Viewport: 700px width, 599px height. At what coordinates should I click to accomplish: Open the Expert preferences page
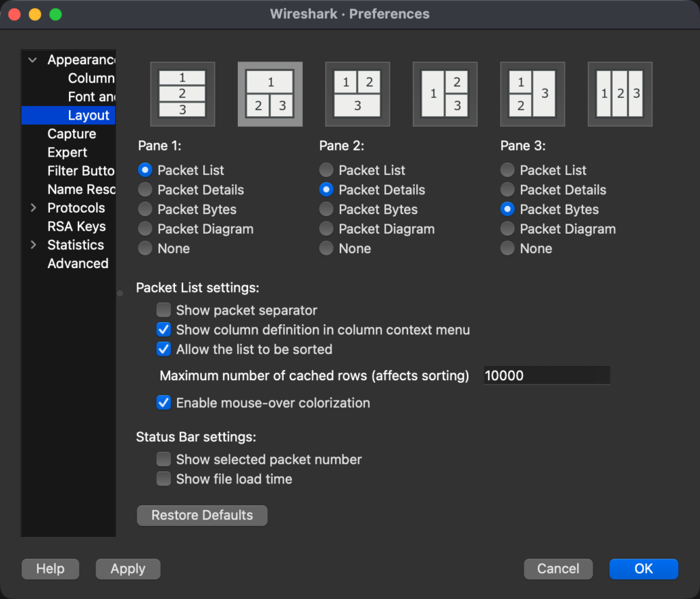(x=68, y=152)
